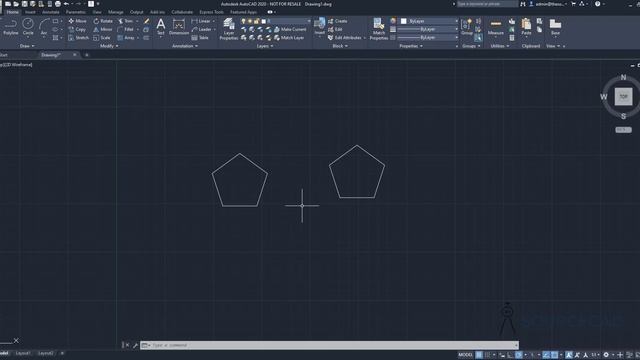This screenshot has width=640, height=360.
Task: Activate the Move command
Action: pos(77,21)
